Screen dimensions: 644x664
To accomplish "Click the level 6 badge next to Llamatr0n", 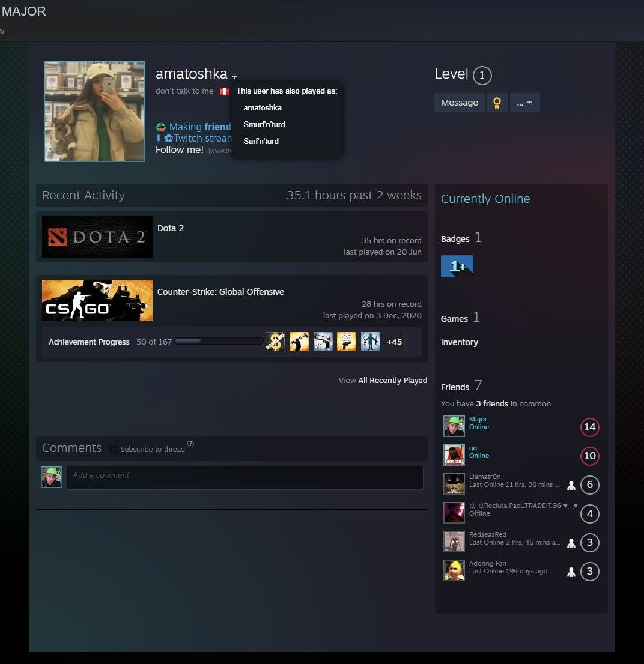I will (x=590, y=484).
